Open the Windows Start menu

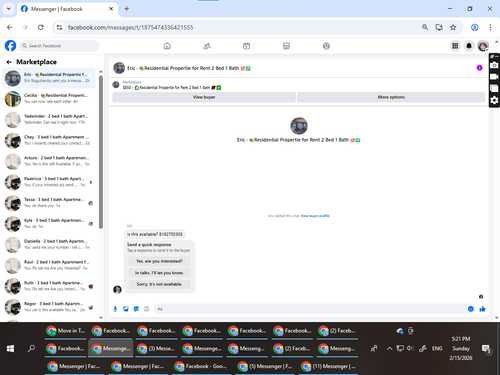click(x=10, y=349)
